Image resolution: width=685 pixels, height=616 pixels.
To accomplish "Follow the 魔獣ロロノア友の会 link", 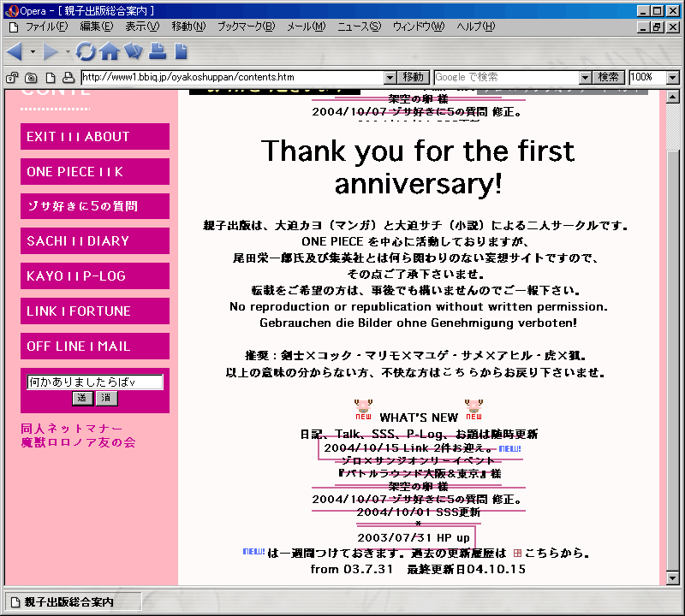I will pos(78,442).
